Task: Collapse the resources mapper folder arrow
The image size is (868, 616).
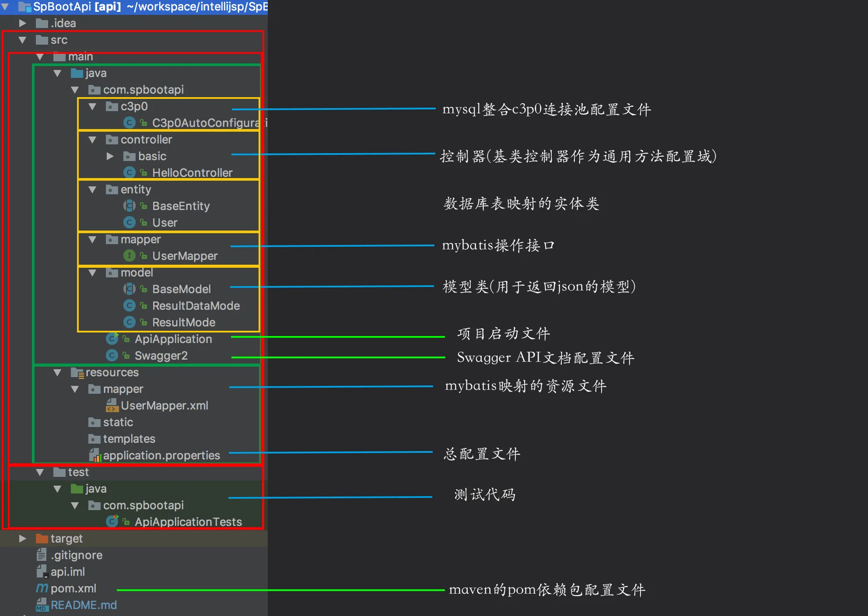Action: (75, 389)
